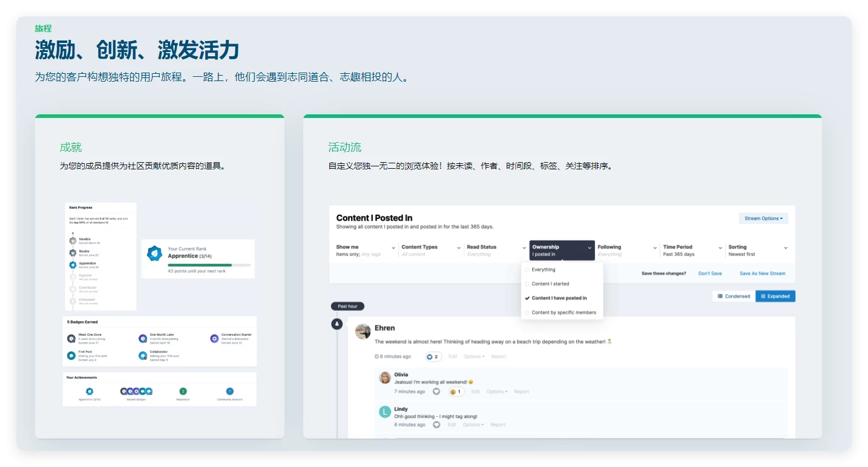868x467 pixels.
Task: Choose Content by specific members option
Action: coord(564,313)
